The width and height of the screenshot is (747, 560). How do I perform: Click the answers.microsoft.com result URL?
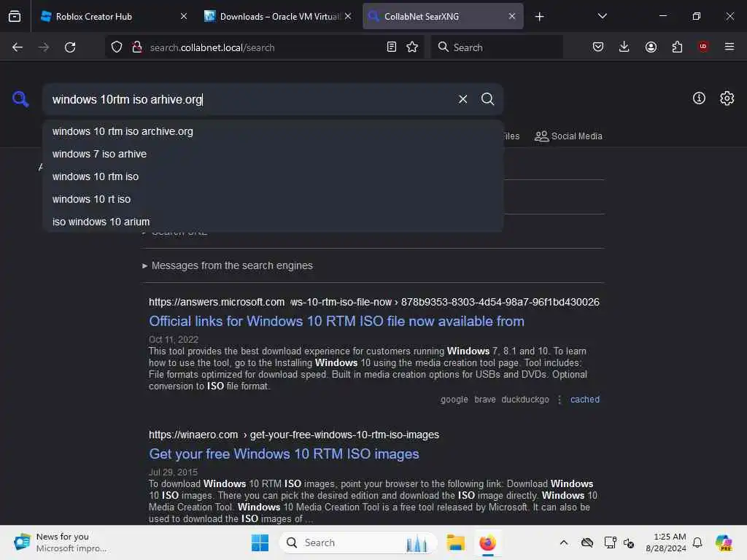[x=374, y=302]
